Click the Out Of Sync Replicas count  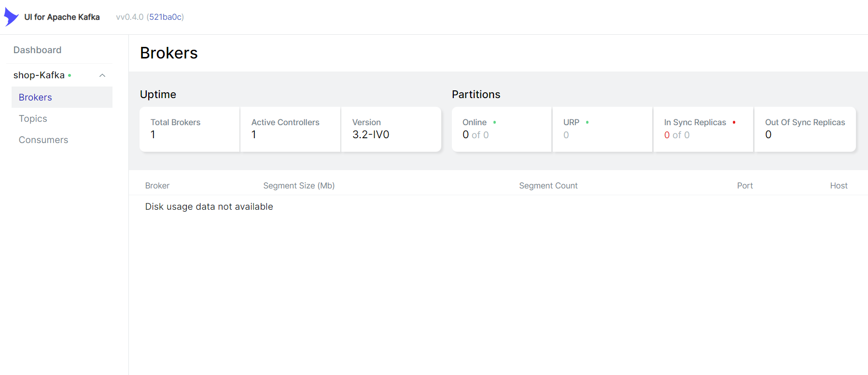[x=768, y=134]
